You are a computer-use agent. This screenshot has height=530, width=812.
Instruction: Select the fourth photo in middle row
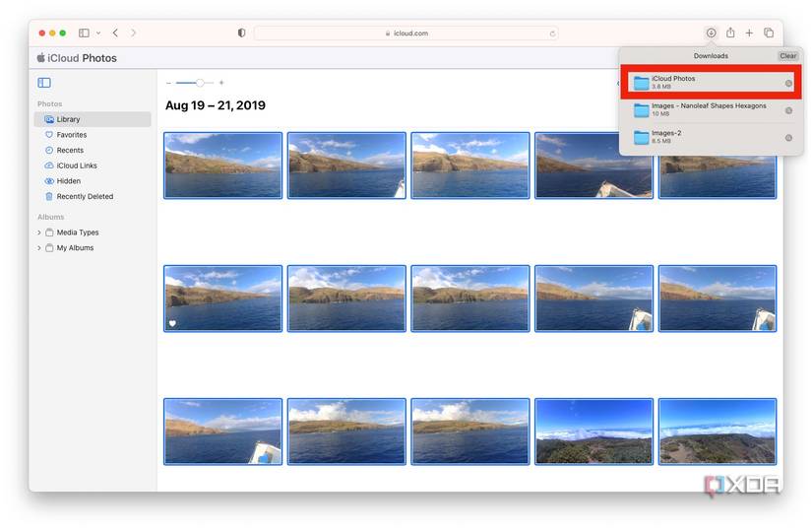593,298
